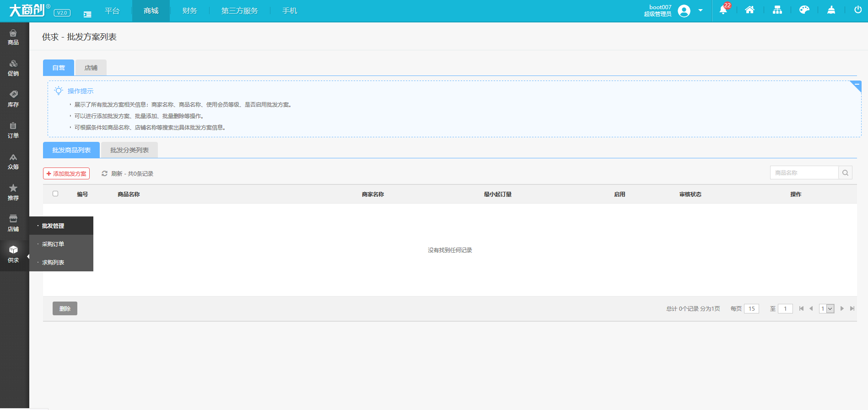Click the sitemap icon in header
The height and width of the screenshot is (410, 868).
coord(777,10)
